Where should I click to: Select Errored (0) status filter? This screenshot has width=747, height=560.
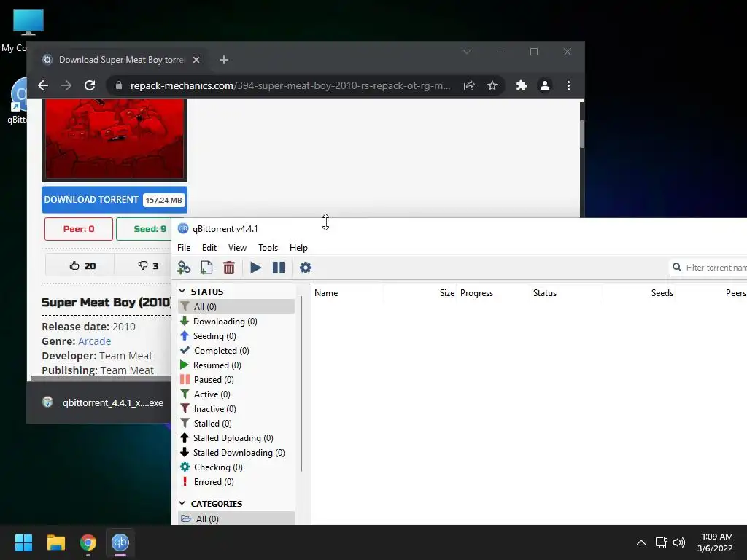point(236,482)
